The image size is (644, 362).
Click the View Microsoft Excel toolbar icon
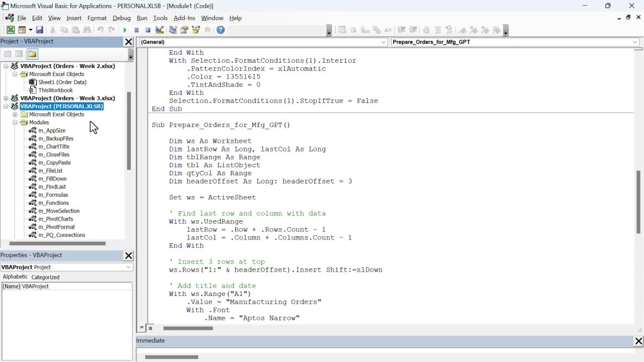(x=11, y=30)
